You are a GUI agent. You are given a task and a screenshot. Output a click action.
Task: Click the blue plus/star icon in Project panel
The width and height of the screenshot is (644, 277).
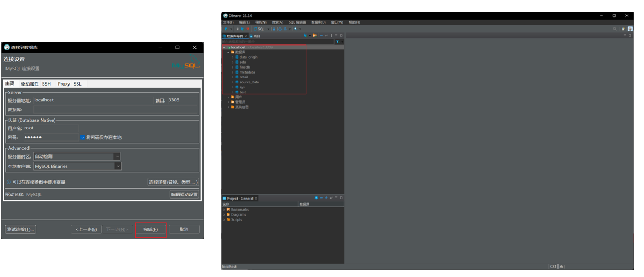[326, 198]
